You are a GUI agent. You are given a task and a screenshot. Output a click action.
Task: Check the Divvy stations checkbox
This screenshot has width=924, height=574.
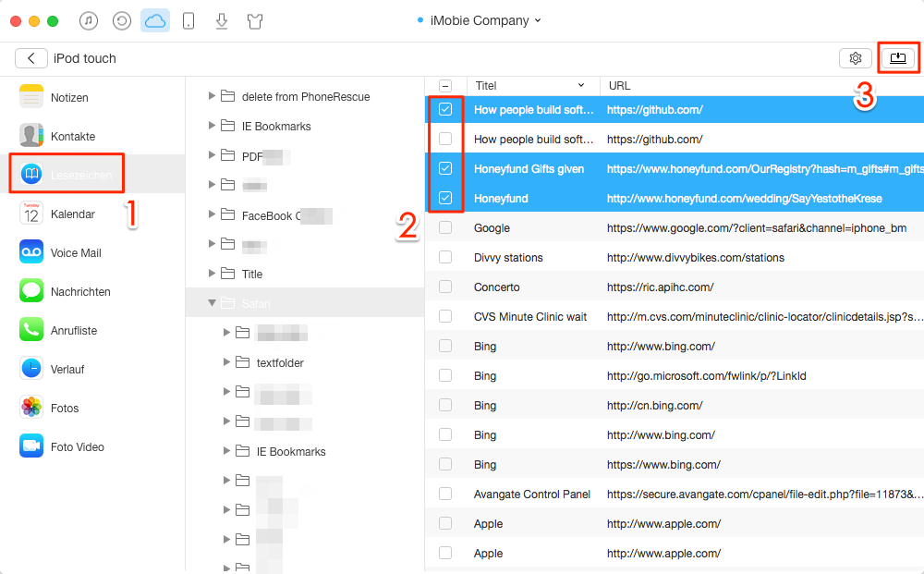coord(445,257)
